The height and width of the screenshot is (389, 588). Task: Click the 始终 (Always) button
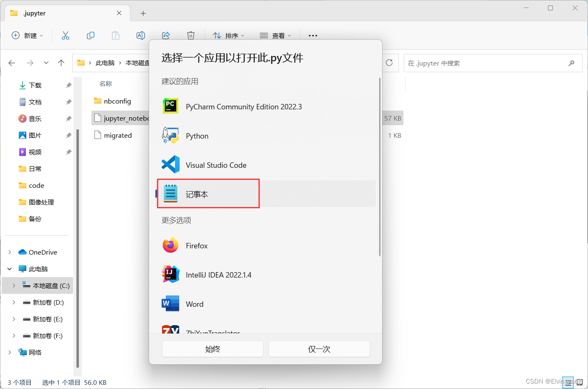click(213, 349)
